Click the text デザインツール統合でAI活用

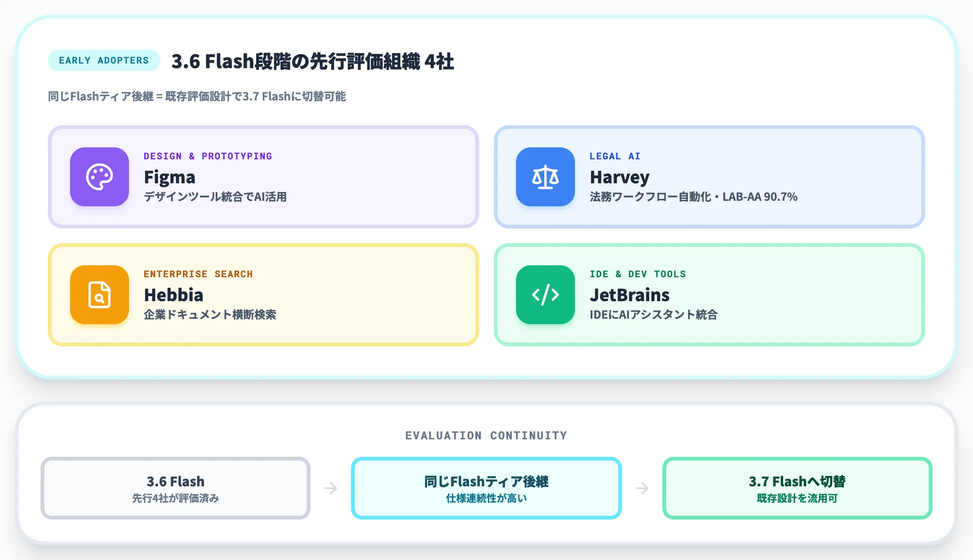215,197
